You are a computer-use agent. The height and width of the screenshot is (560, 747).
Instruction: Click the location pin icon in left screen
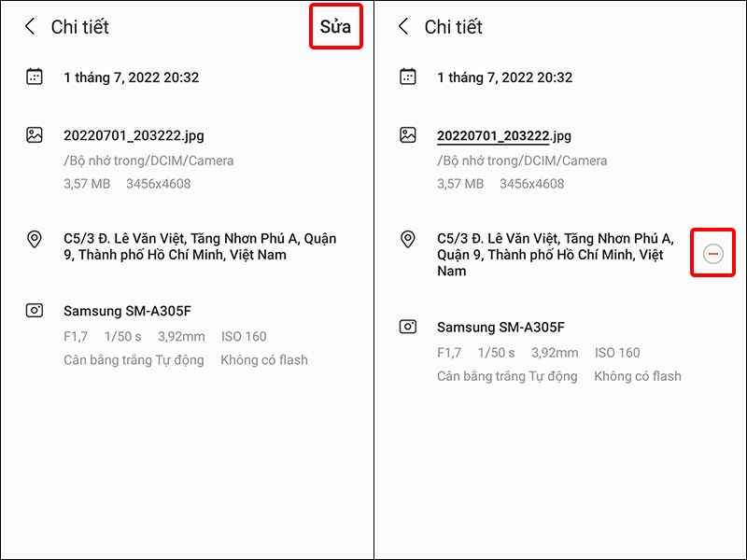(x=35, y=239)
